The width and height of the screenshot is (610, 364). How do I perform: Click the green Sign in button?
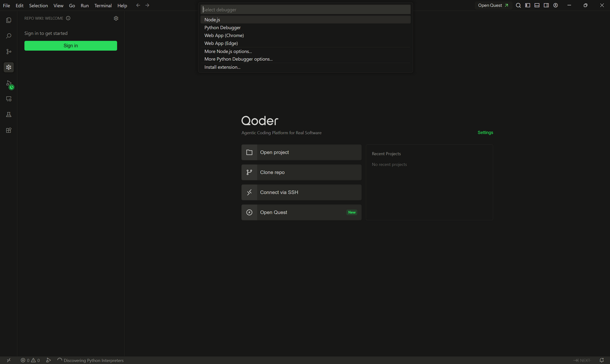coord(71,46)
